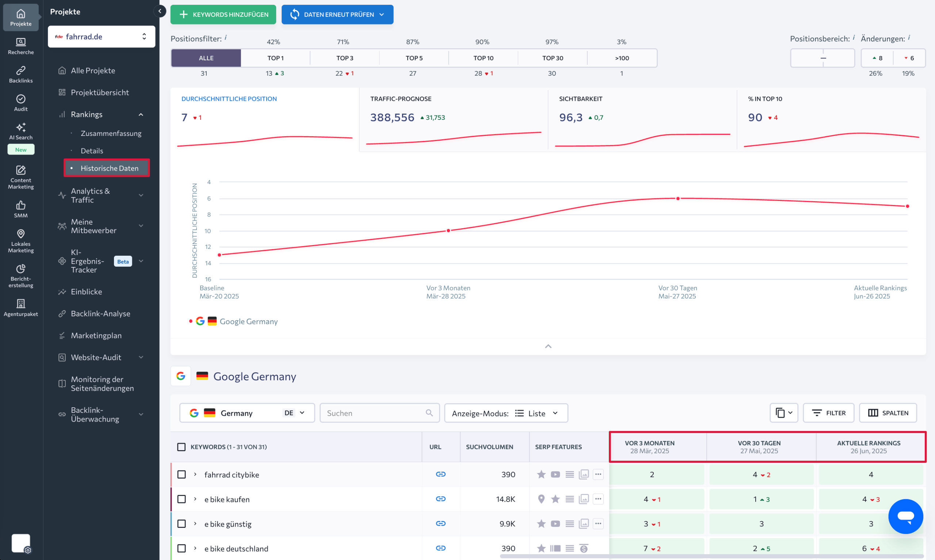Screen dimensions: 935x560
Task: Click Daten erneut prüfen button
Action: [x=337, y=14]
